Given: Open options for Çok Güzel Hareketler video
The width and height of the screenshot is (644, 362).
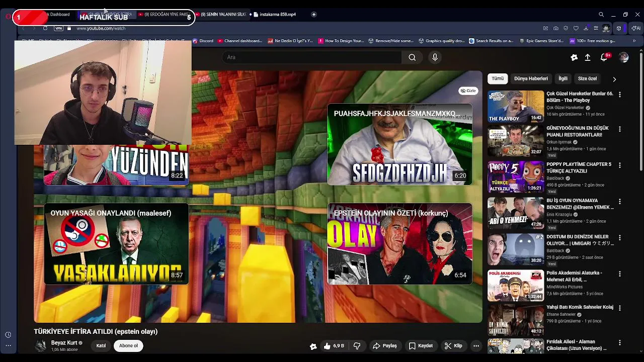Looking at the screenshot, I should [620, 95].
